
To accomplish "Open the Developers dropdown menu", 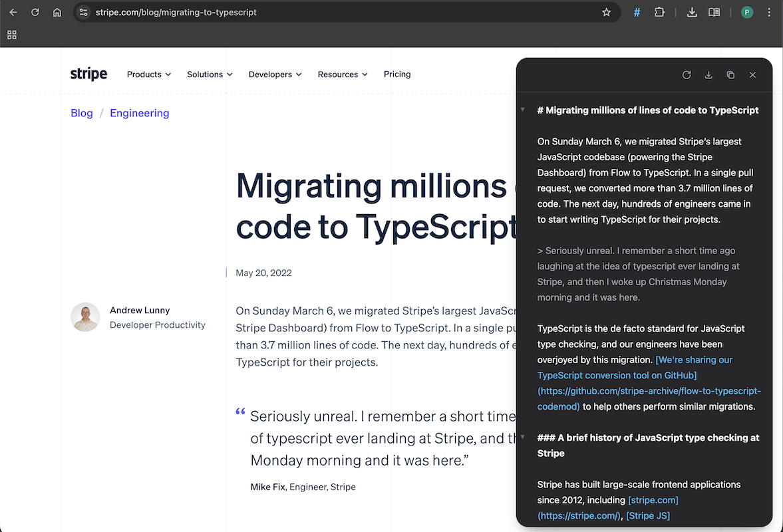I will coord(274,74).
